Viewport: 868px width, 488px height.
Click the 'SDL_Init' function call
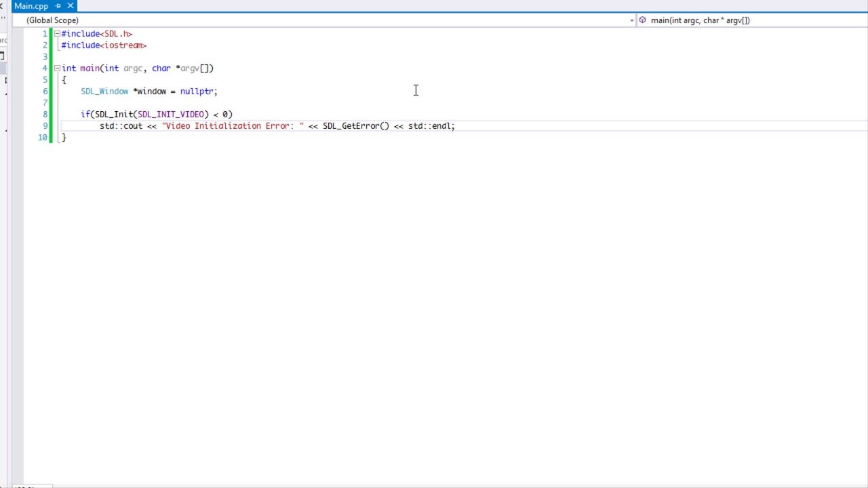coord(114,115)
